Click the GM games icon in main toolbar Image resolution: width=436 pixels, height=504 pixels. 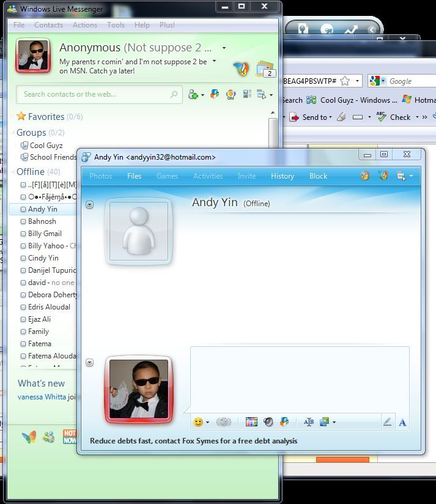coord(231,94)
